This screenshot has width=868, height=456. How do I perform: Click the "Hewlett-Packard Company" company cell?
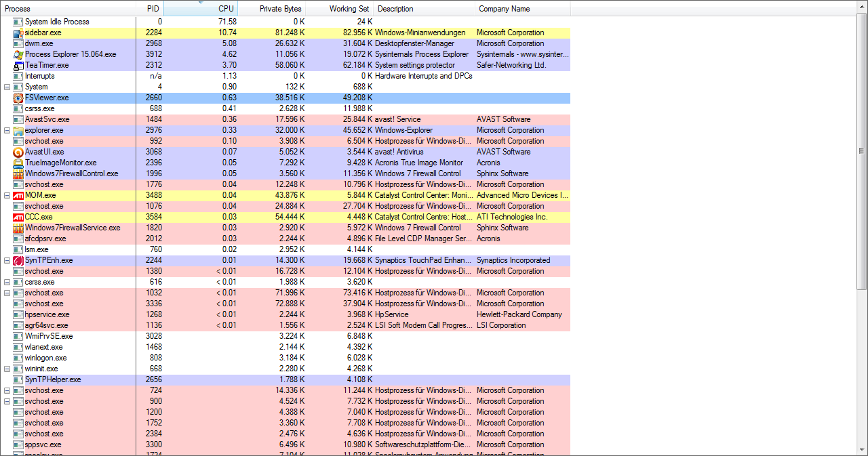[x=519, y=314]
